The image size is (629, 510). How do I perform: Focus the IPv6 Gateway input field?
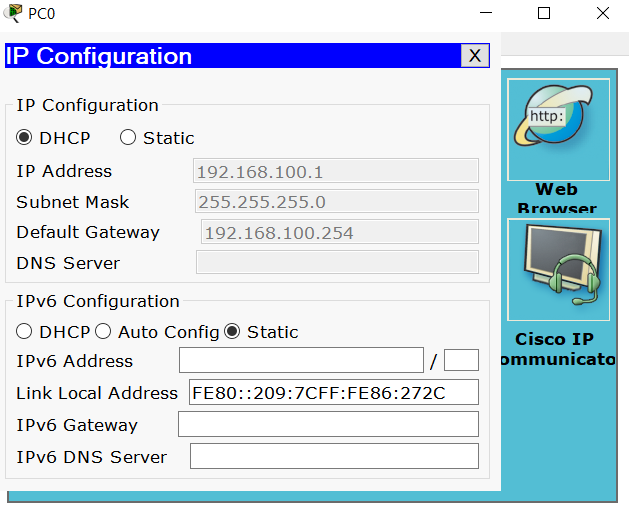[328, 425]
